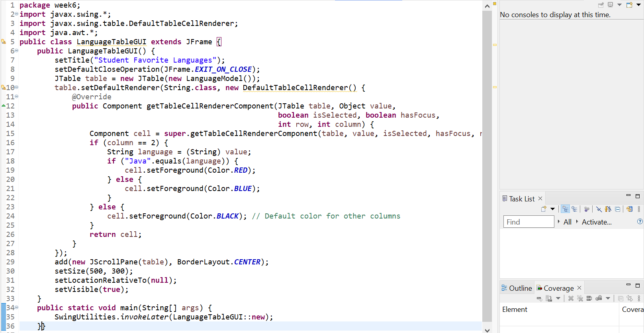
Task: Click Remove All Sessions icon
Action: (x=580, y=298)
